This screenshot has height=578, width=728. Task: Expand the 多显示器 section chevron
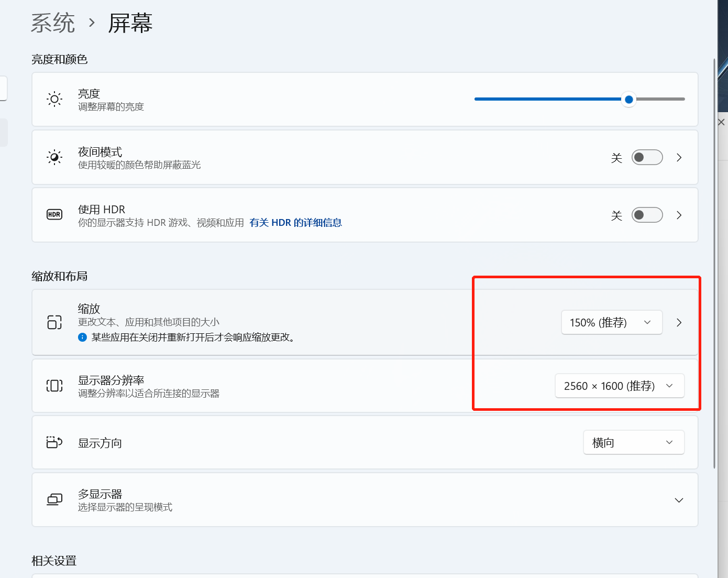tap(679, 500)
